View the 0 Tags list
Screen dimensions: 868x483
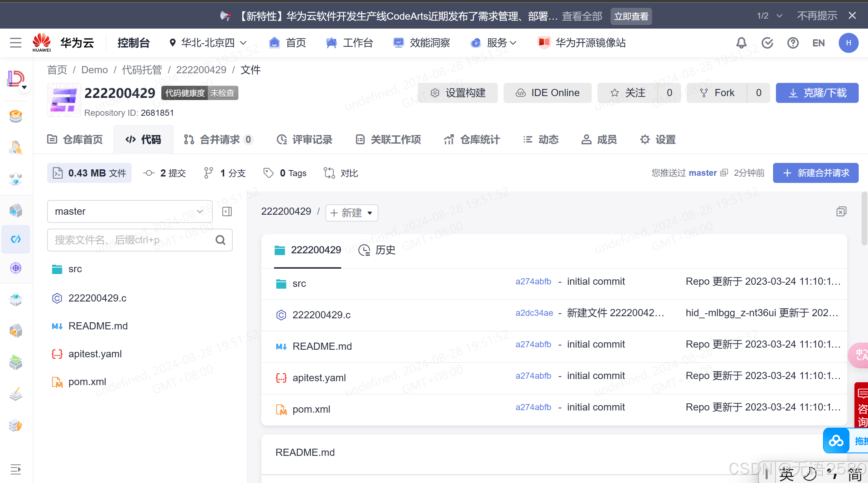point(285,173)
